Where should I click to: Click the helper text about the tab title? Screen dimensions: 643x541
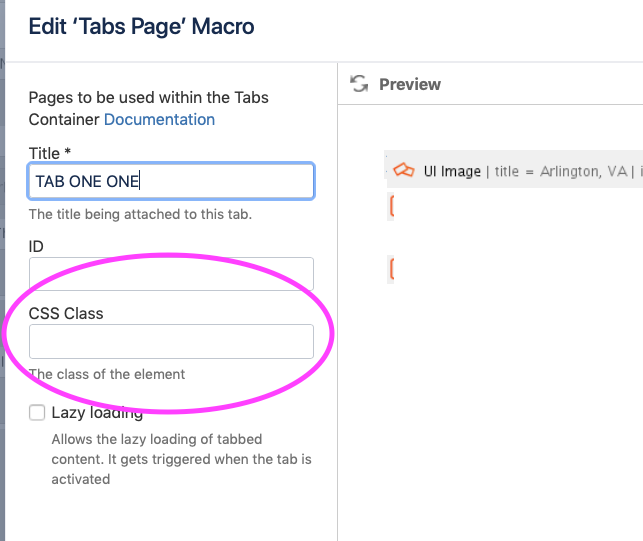tap(140, 214)
